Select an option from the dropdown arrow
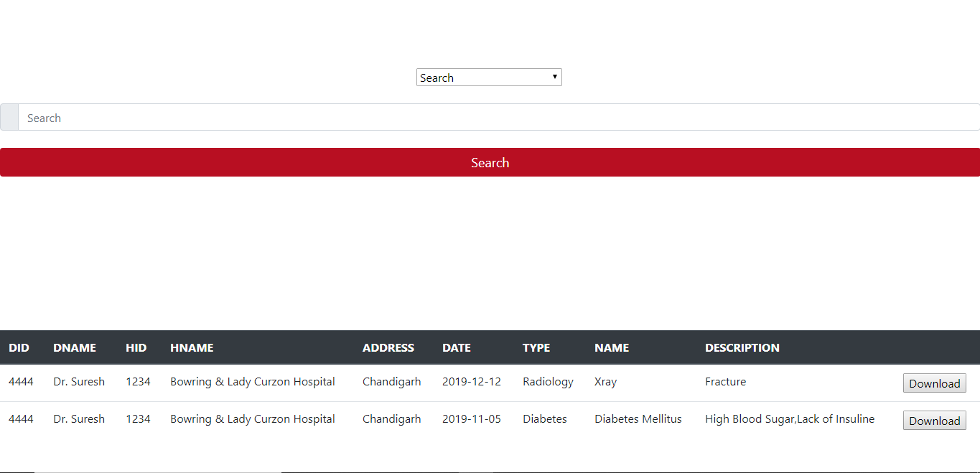The image size is (980, 473). [554, 77]
